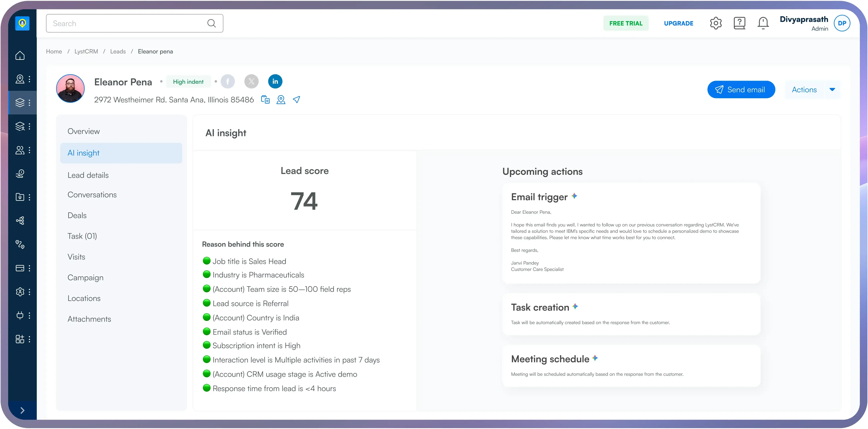868x429 pixels.
Task: Open the notifications bell
Action: click(763, 23)
